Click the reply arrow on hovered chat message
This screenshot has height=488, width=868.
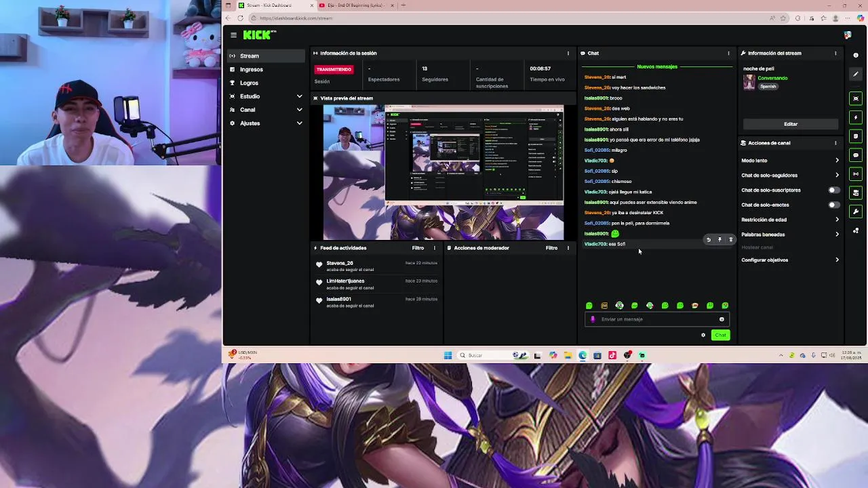tap(709, 240)
